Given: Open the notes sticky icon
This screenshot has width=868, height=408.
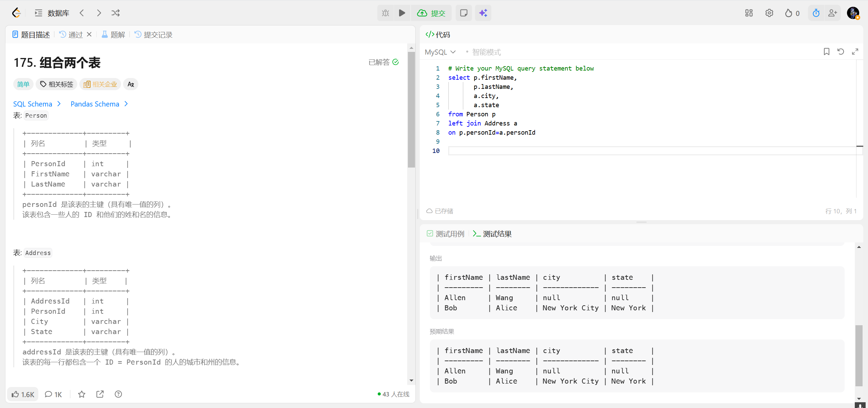Looking at the screenshot, I should point(463,13).
